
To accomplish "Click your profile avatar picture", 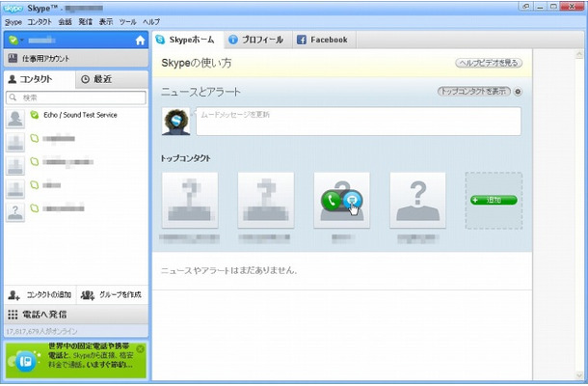I will pyautogui.click(x=175, y=122).
